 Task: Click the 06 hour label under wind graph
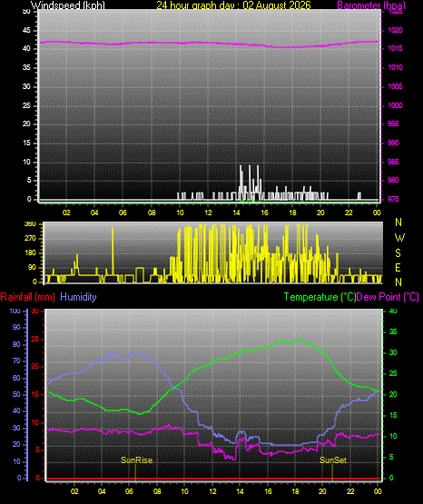tap(123, 212)
